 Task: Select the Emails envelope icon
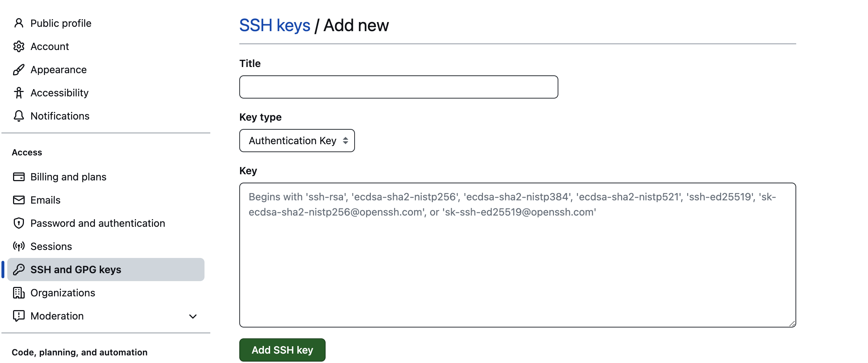(19, 200)
